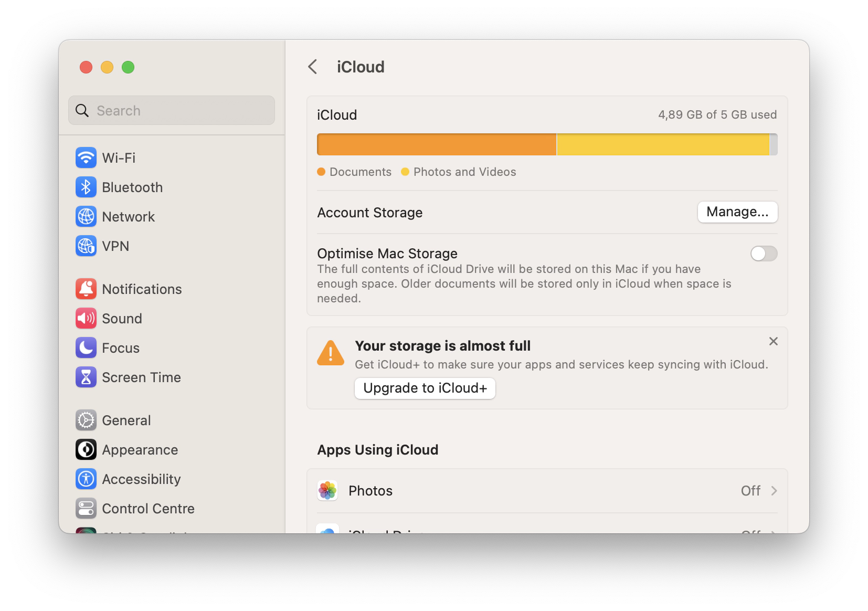The height and width of the screenshot is (611, 868).
Task: Click the Account Storage label
Action: pos(370,212)
